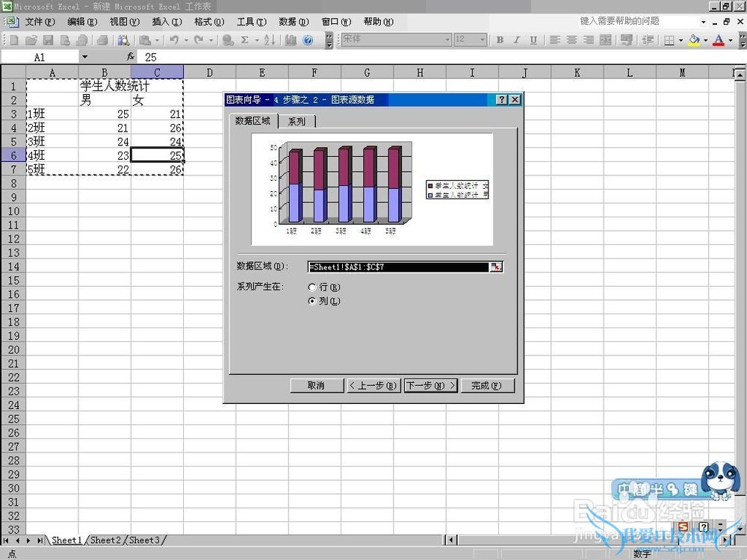Click the Sort Ascending A-Z icon
Viewport: 747px width, 560px height.
pyautogui.click(x=269, y=40)
